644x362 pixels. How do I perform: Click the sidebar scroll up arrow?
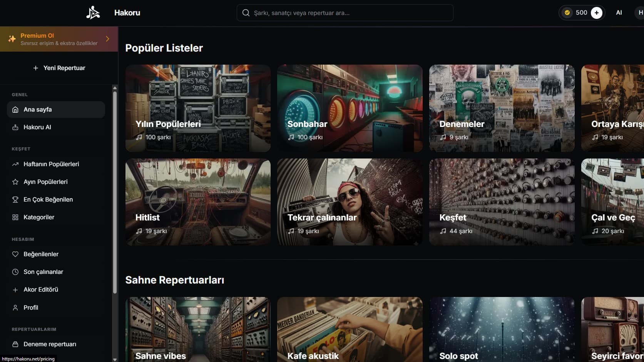115,88
